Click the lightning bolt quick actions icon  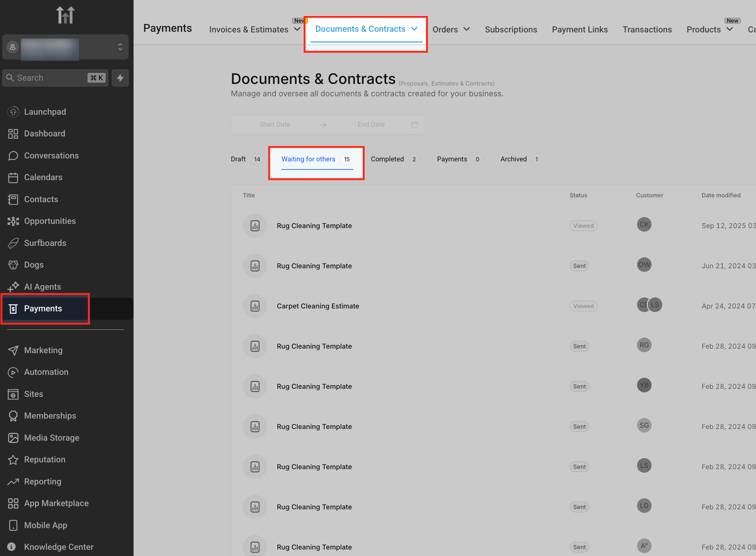(120, 78)
